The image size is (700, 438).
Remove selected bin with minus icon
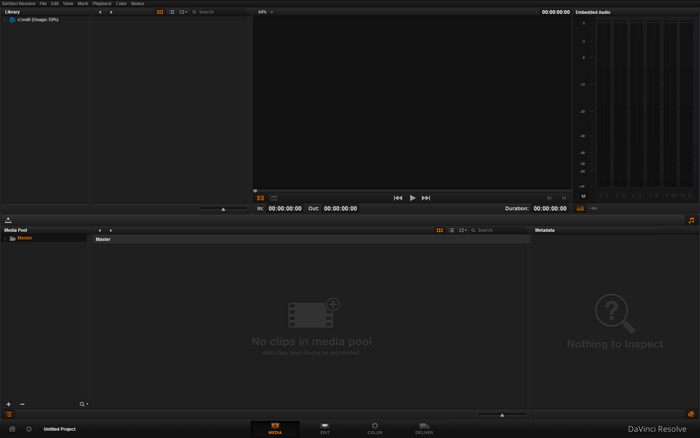click(22, 404)
